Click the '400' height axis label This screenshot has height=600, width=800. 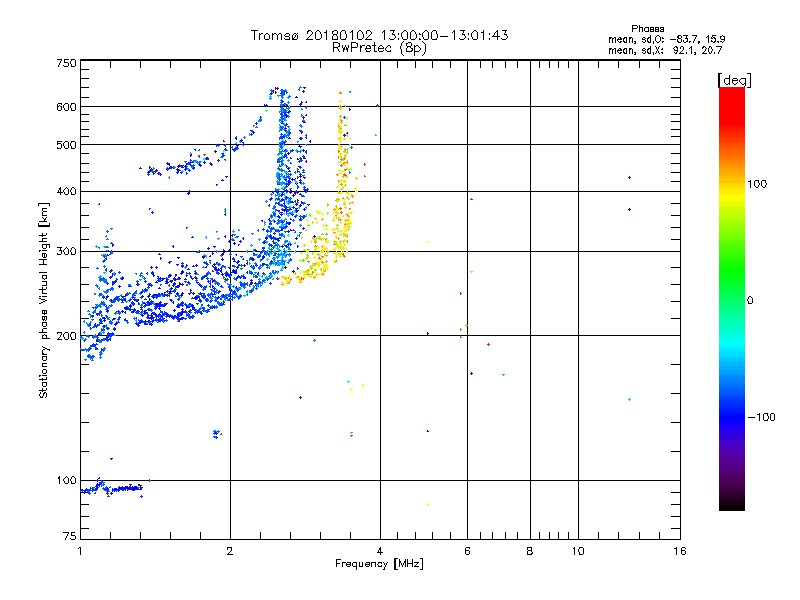pos(66,191)
